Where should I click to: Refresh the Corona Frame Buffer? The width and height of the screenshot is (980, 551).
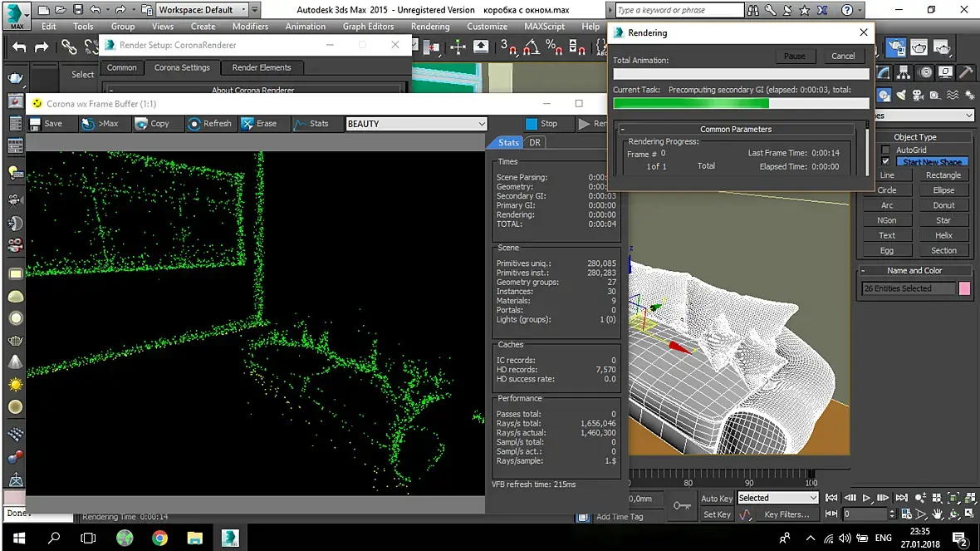(209, 124)
